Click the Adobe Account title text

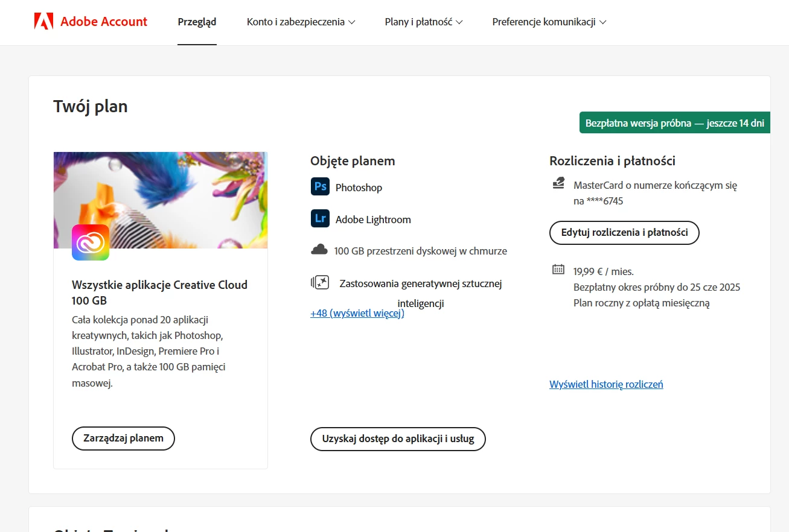[104, 22]
